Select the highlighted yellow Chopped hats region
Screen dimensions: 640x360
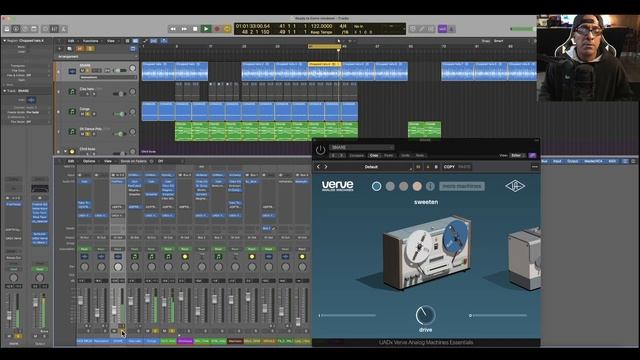point(324,70)
